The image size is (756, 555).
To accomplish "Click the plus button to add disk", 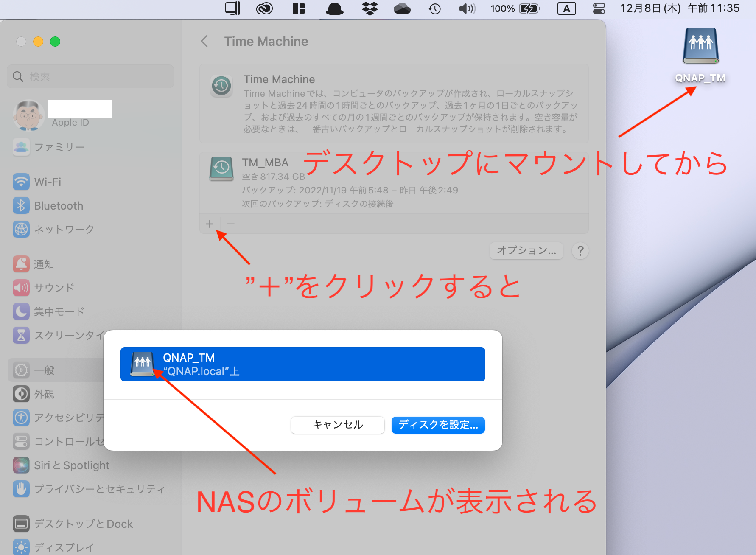I will click(x=210, y=224).
